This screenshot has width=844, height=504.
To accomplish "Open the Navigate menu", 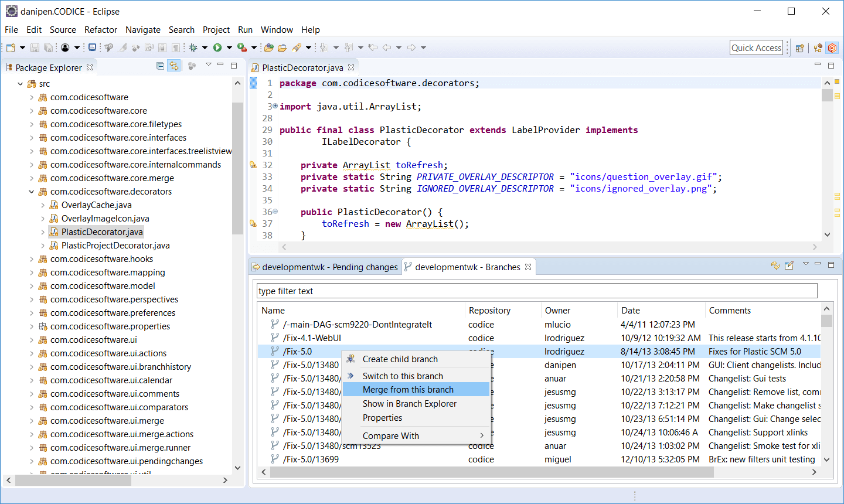I will 143,29.
